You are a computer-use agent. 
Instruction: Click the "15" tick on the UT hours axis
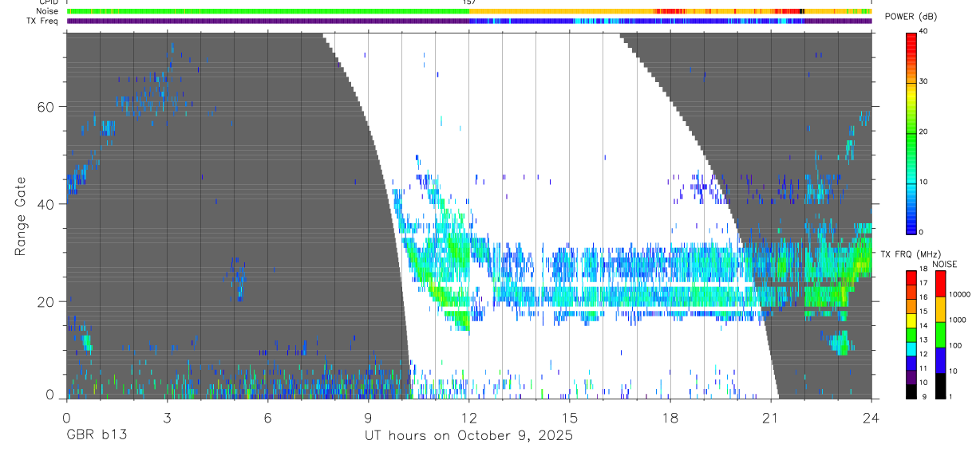click(569, 417)
